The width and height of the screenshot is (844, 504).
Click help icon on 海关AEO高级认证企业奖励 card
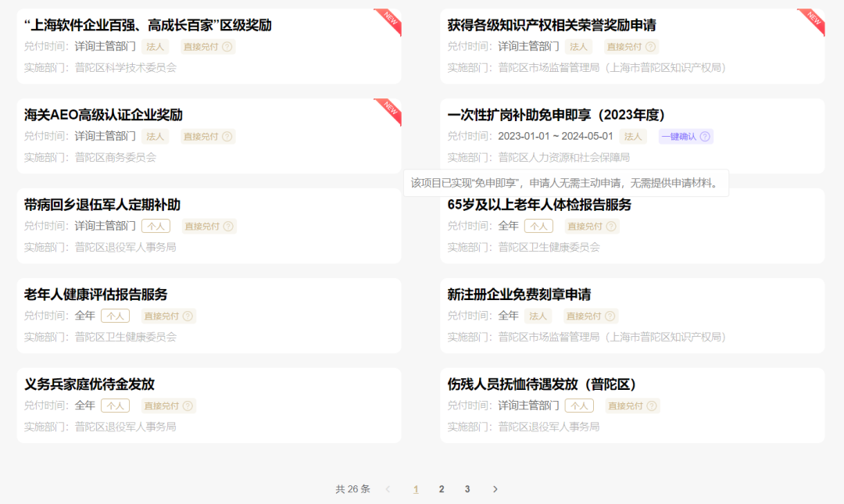[x=227, y=137]
